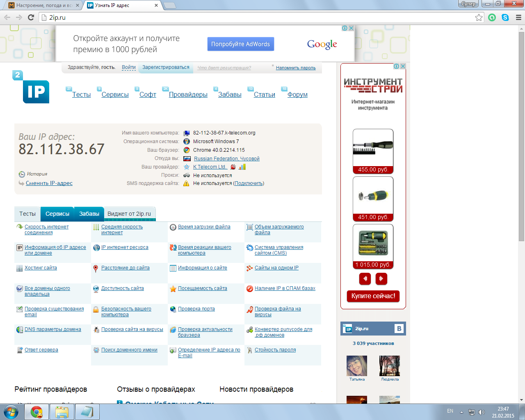Click the Skype extension icon
Screen dimensions: 525x420
(x=505, y=17)
